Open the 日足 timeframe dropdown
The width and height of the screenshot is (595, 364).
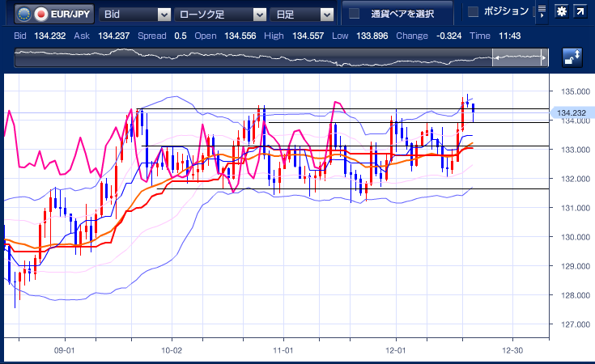[x=302, y=15]
